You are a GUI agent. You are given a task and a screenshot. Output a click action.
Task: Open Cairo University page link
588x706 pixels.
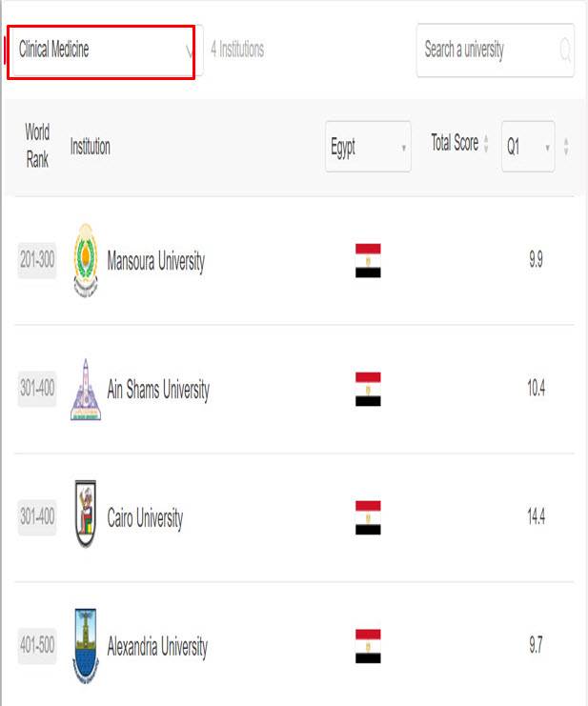pyautogui.click(x=145, y=518)
